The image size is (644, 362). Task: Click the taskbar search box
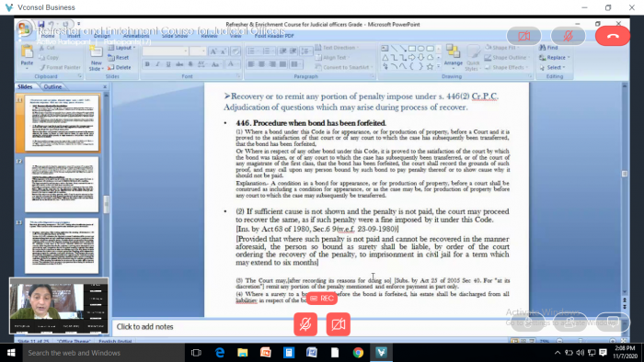point(104,353)
